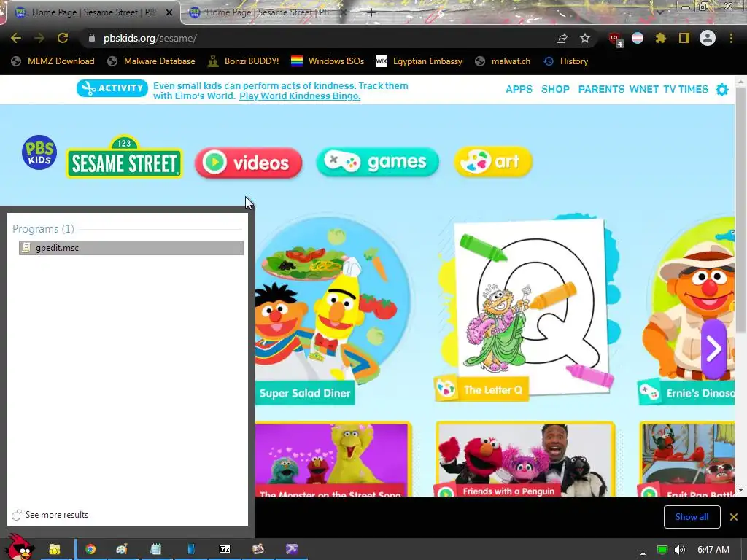
Task: Click the browser forward arrow
Action: click(x=39, y=38)
